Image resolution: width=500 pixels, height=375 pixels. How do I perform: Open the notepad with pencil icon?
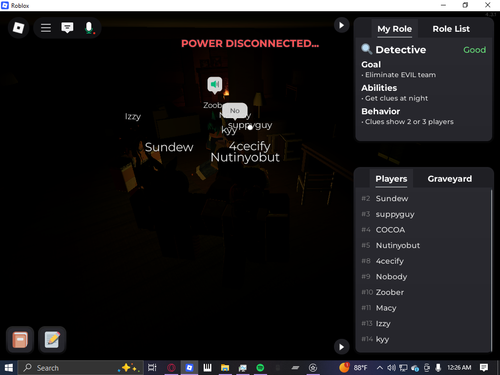52,340
